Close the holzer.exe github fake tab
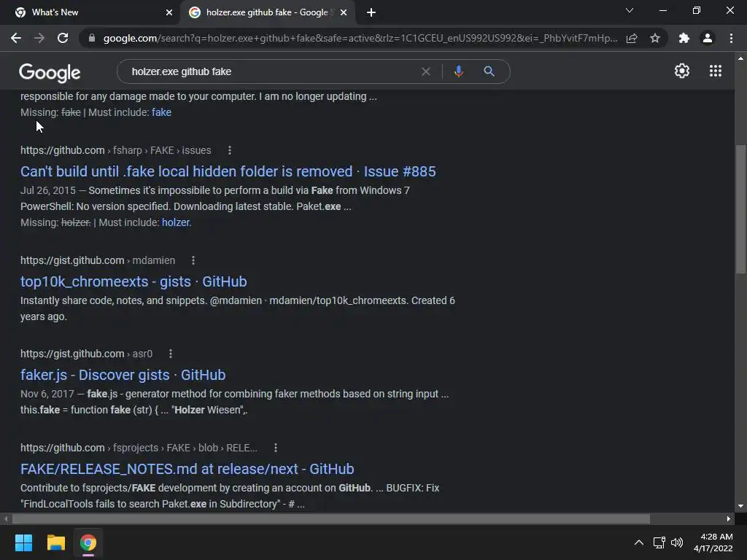The height and width of the screenshot is (560, 747). point(344,12)
